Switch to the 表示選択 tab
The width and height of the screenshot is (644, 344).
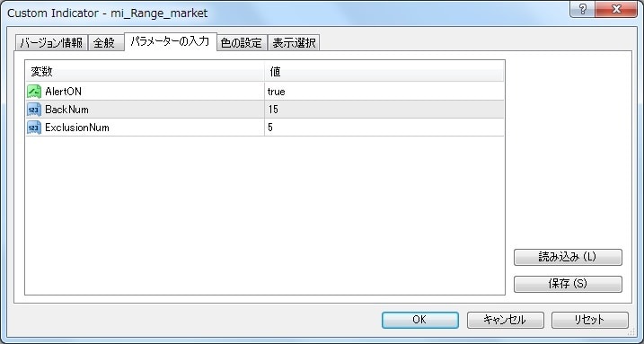tap(294, 43)
